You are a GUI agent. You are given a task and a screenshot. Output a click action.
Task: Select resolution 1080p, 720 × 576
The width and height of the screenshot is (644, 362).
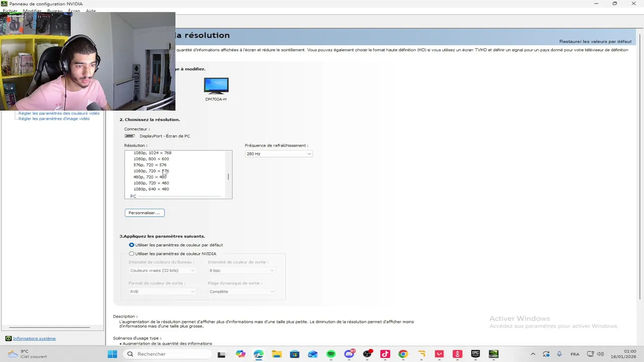point(151,171)
